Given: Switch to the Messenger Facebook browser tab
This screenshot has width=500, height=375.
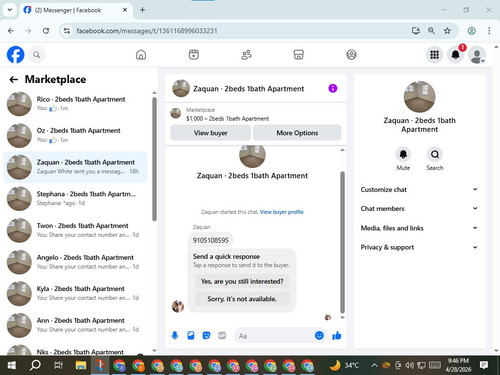Looking at the screenshot, I should click(x=75, y=10).
